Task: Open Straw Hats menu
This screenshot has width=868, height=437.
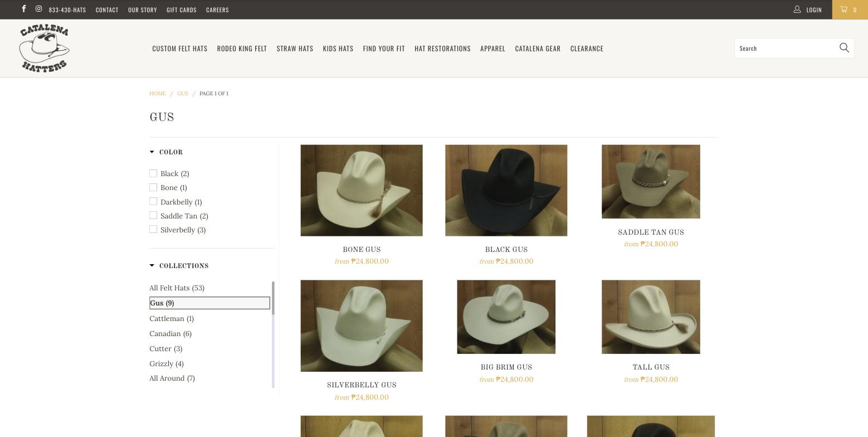Action: [x=295, y=48]
